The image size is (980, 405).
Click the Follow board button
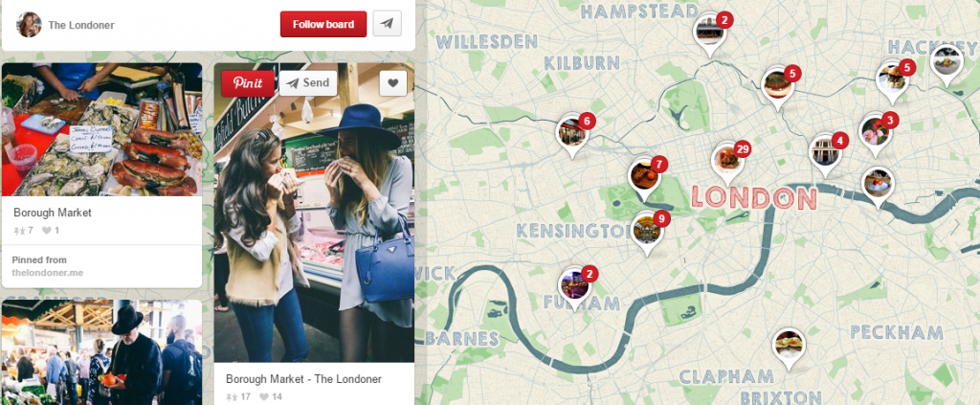pos(323,24)
